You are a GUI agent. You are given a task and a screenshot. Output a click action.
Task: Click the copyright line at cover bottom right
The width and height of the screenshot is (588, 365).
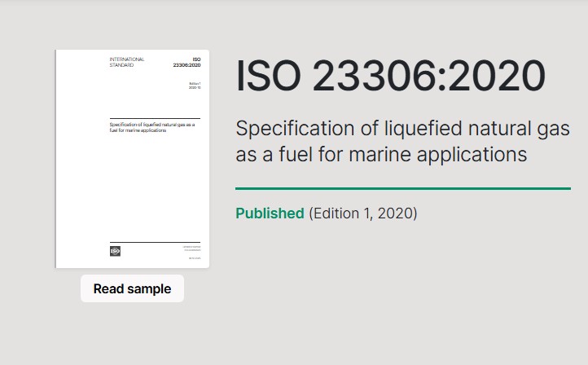[x=195, y=258]
